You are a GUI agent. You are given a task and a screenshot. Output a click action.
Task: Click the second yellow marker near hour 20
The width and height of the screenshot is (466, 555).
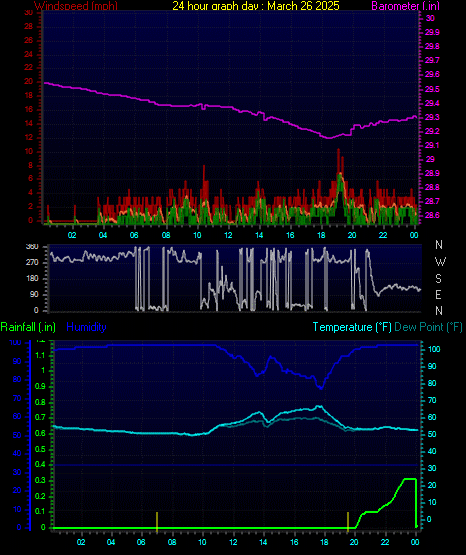(x=348, y=522)
